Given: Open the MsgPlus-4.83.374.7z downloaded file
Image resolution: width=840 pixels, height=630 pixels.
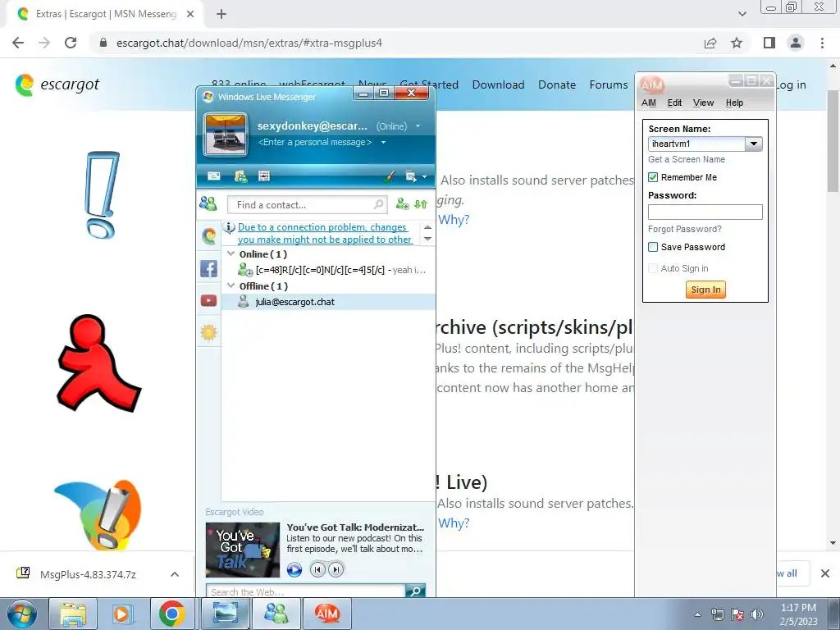Looking at the screenshot, I should [88, 574].
